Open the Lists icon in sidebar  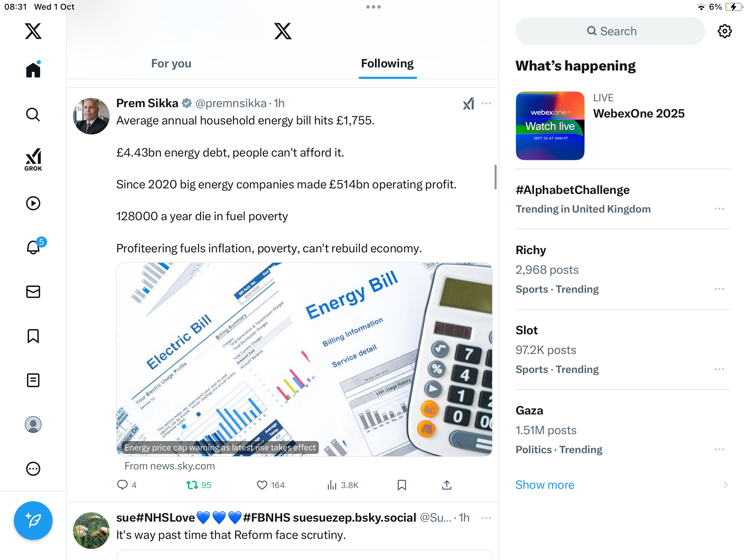[x=33, y=380]
